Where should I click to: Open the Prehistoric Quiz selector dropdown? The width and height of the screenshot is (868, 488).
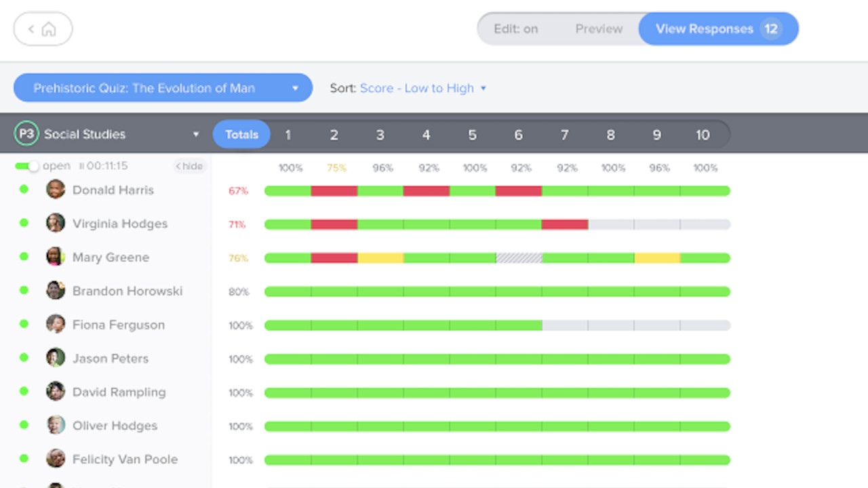(163, 88)
